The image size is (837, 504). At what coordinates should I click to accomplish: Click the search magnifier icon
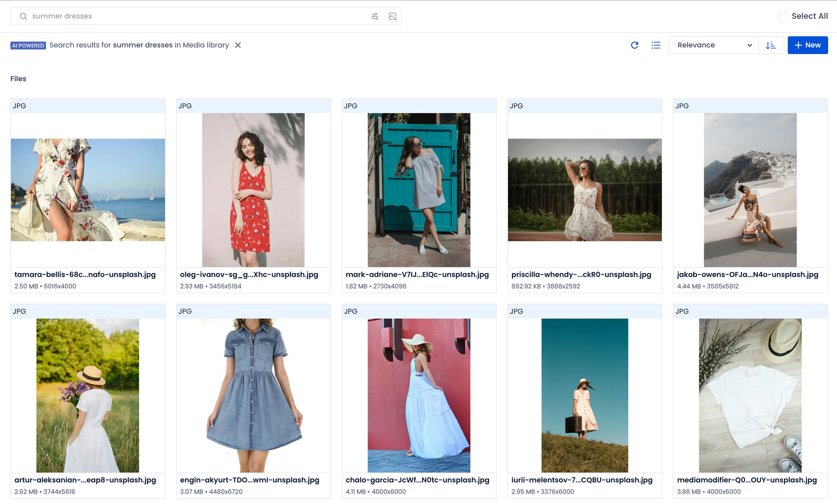(23, 16)
